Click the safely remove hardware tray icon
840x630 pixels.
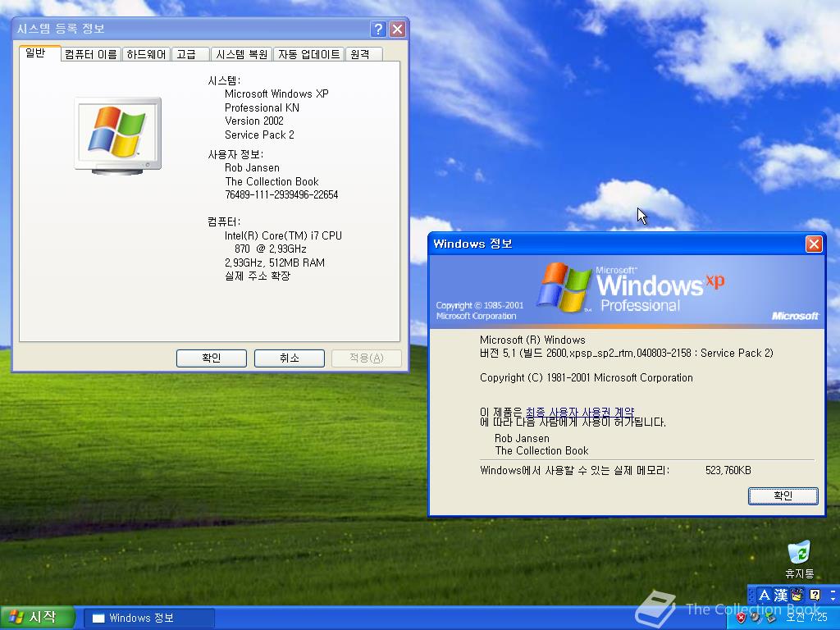coord(770,618)
